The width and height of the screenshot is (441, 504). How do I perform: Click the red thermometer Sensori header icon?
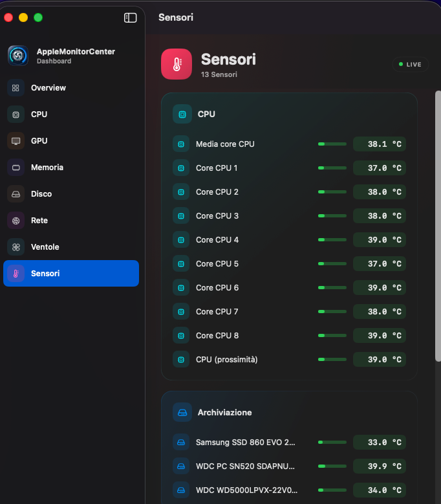point(177,64)
